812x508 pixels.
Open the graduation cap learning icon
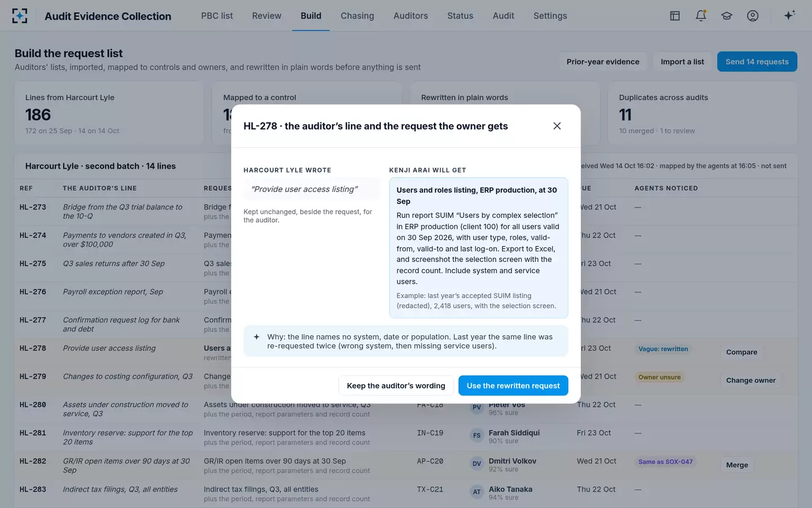(727, 16)
